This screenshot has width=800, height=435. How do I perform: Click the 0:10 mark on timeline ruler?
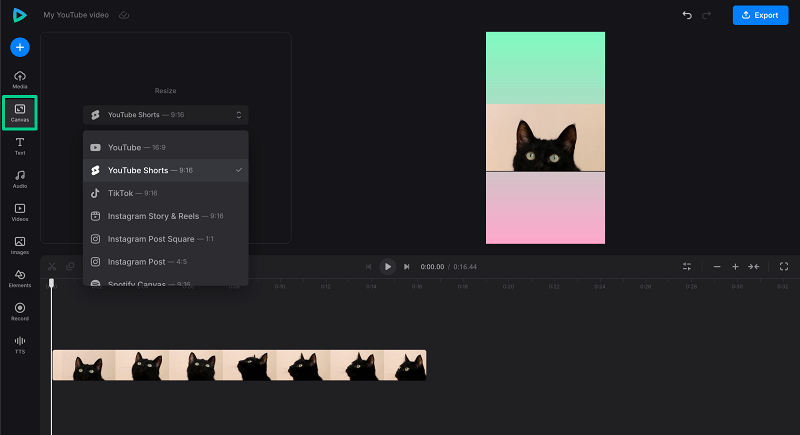[x=280, y=287]
